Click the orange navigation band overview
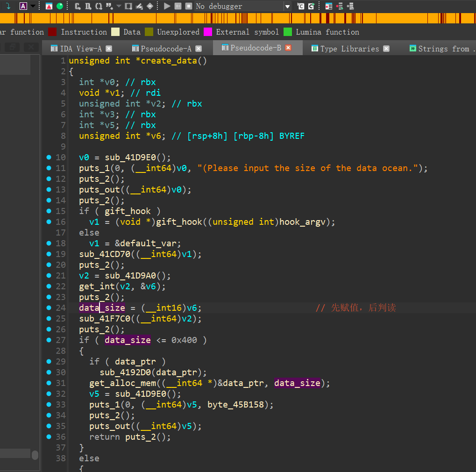 [238, 18]
